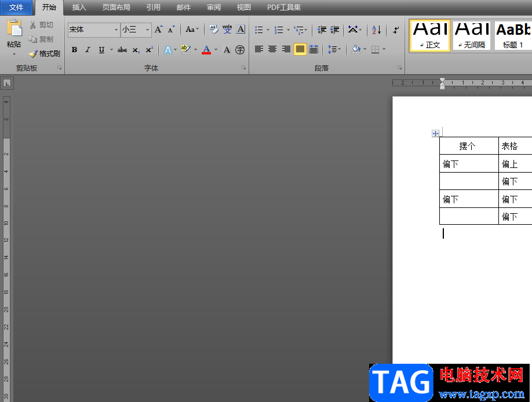The width and height of the screenshot is (532, 402).
Task: Open the 文件 (File) tab
Action: (x=16, y=8)
